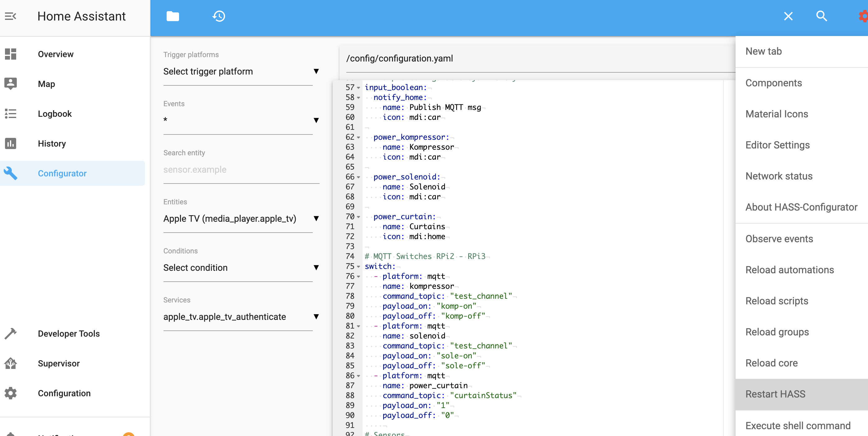Choose Reload automations menu entry
The width and height of the screenshot is (868, 436).
click(x=789, y=270)
